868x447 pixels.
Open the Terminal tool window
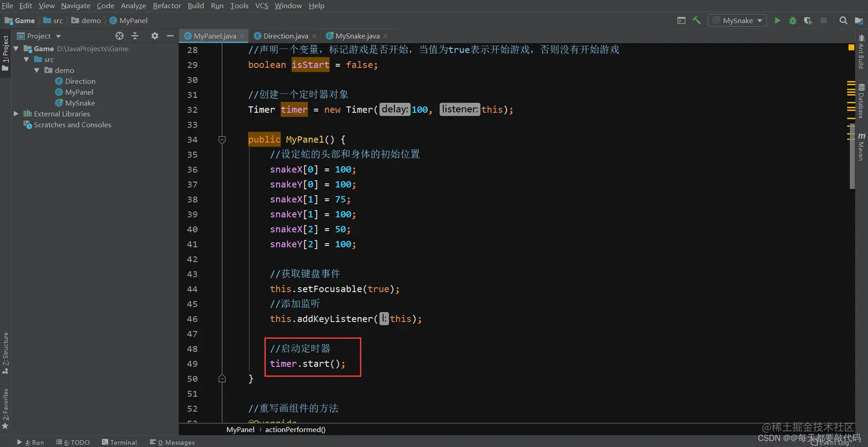click(119, 442)
